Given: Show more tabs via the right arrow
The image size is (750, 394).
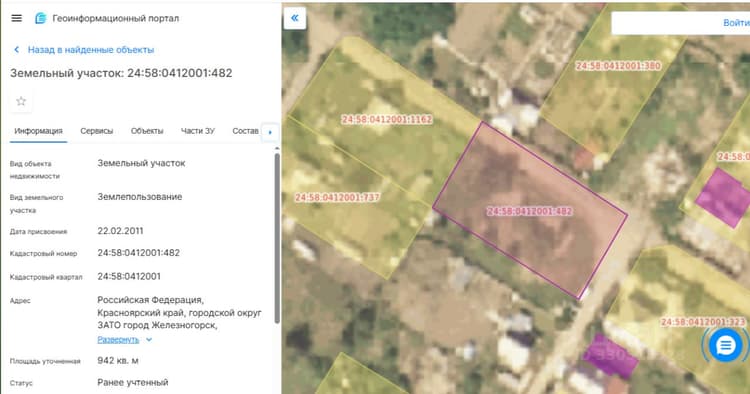Looking at the screenshot, I should point(270,132).
